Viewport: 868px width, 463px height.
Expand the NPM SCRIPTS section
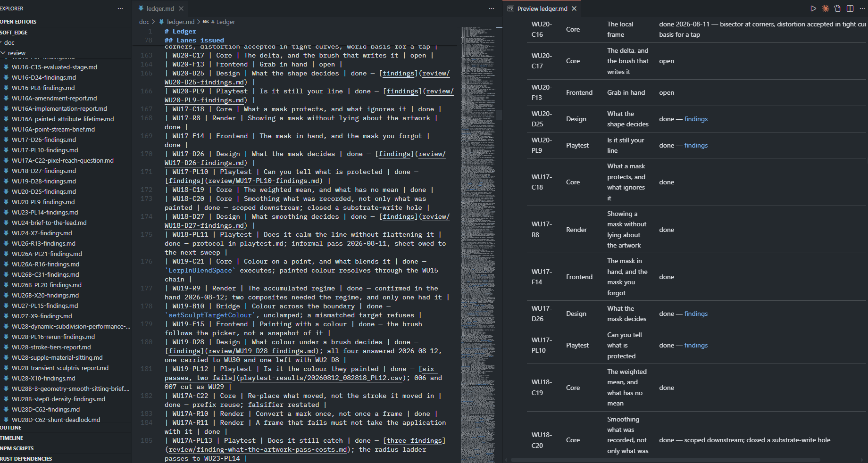click(x=66, y=448)
